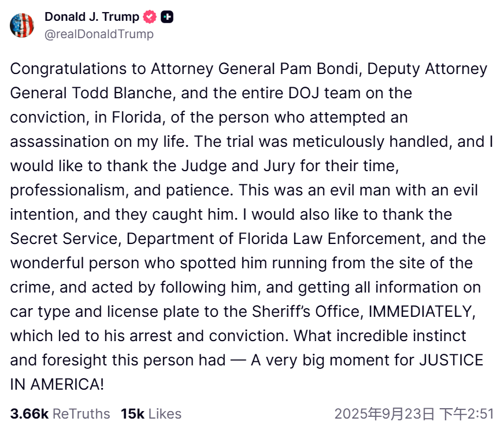Click the pink verified checkmark badge
The width and height of the screenshot is (504, 429).
pyautogui.click(x=150, y=17)
